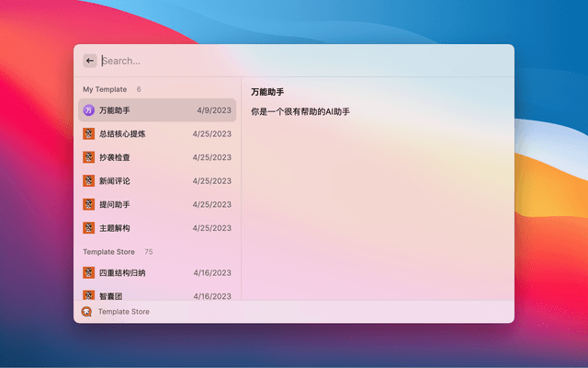This screenshot has height=368, width=588.
Task: Choose the 抄袭检查 template entry
Action: point(156,157)
